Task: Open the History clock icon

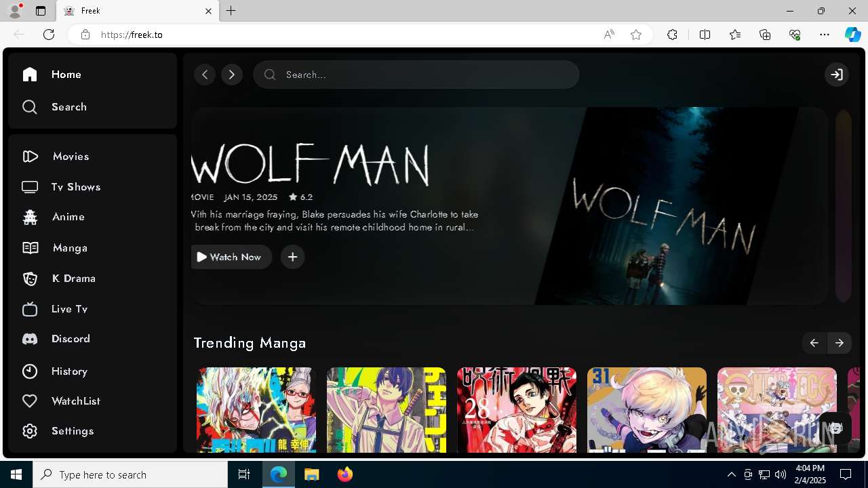Action: (30, 371)
